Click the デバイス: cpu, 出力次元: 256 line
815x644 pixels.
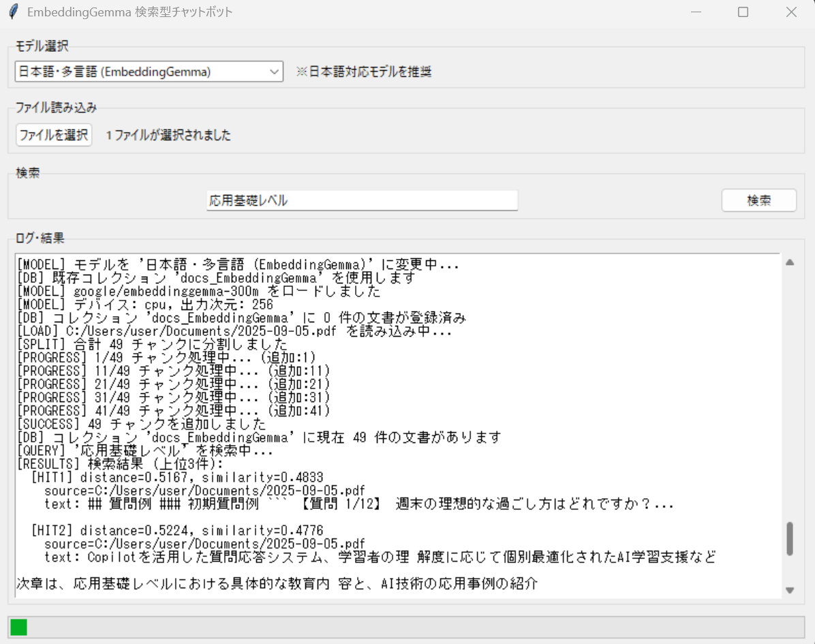[x=145, y=304]
